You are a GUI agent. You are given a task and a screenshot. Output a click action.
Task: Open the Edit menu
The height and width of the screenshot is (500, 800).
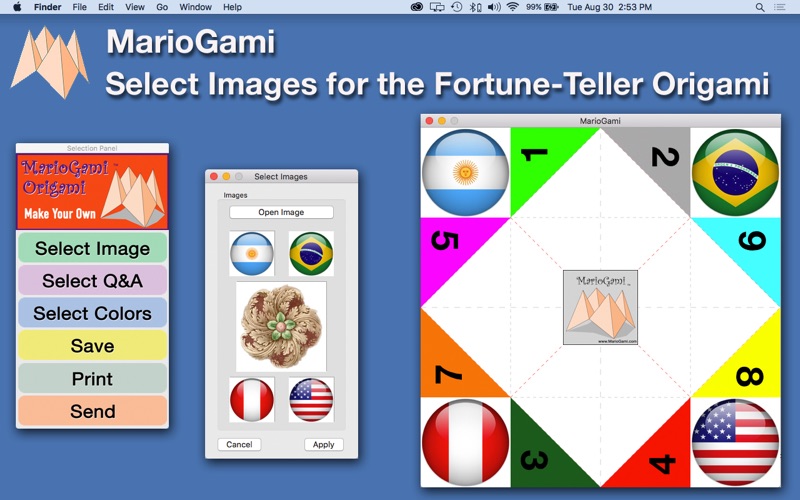[x=106, y=7]
